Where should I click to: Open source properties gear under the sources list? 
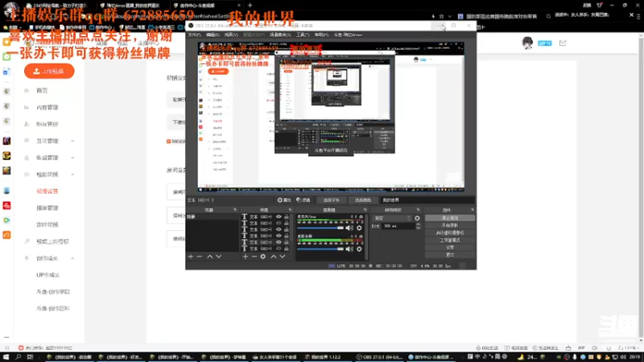point(263,257)
